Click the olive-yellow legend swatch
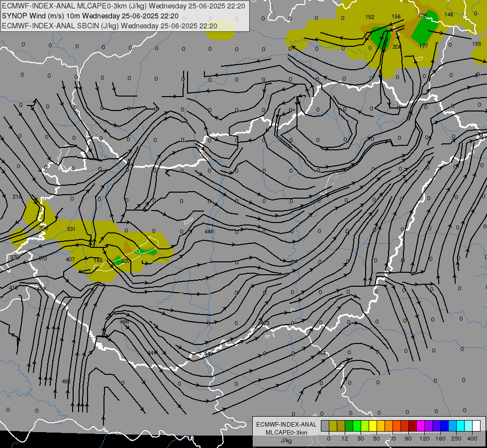The height and width of the screenshot is (448, 487). click(333, 426)
